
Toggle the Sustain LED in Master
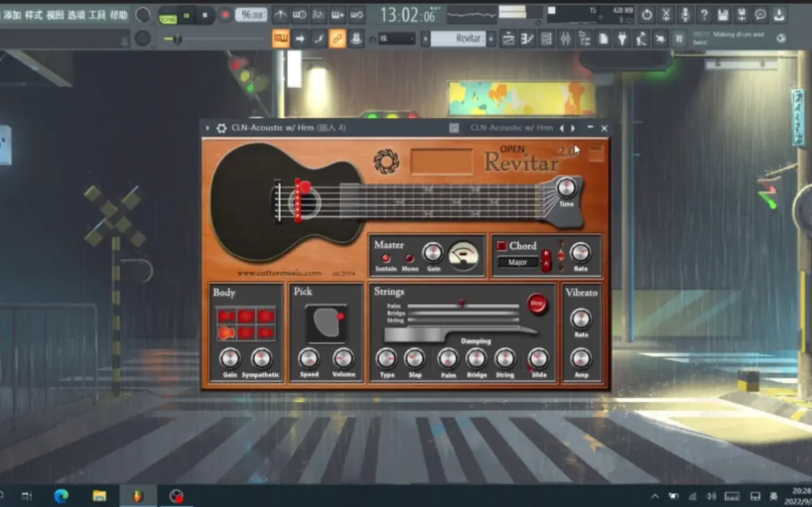[x=386, y=258]
